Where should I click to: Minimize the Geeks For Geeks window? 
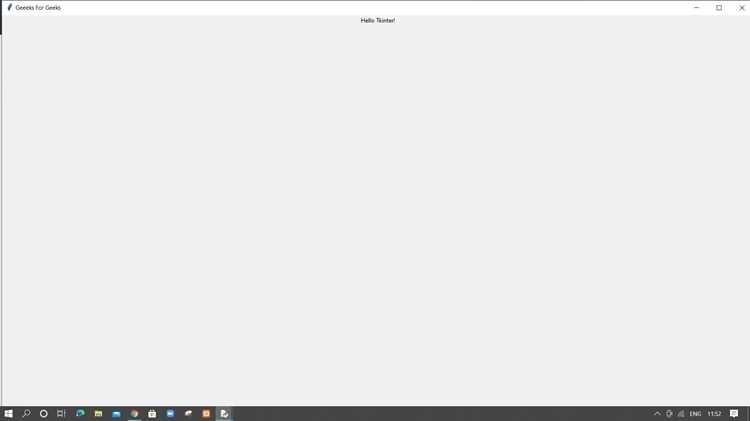[696, 8]
